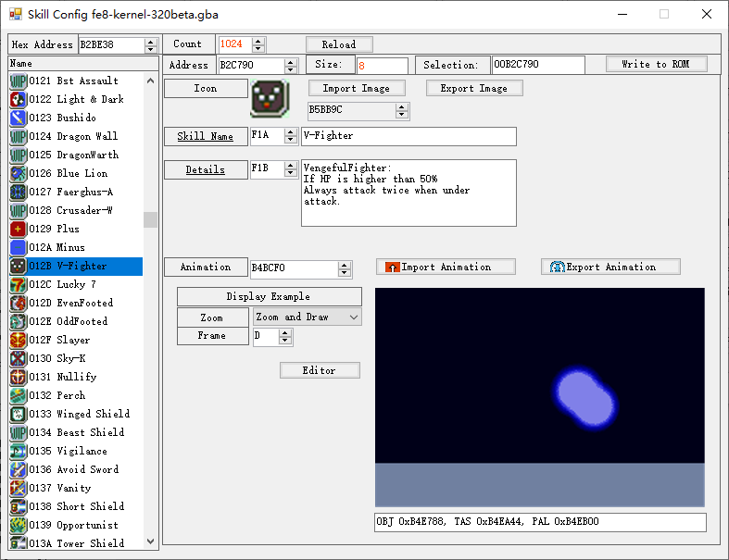Click the 0138 Short Shield icon
729x560 pixels.
point(19,506)
